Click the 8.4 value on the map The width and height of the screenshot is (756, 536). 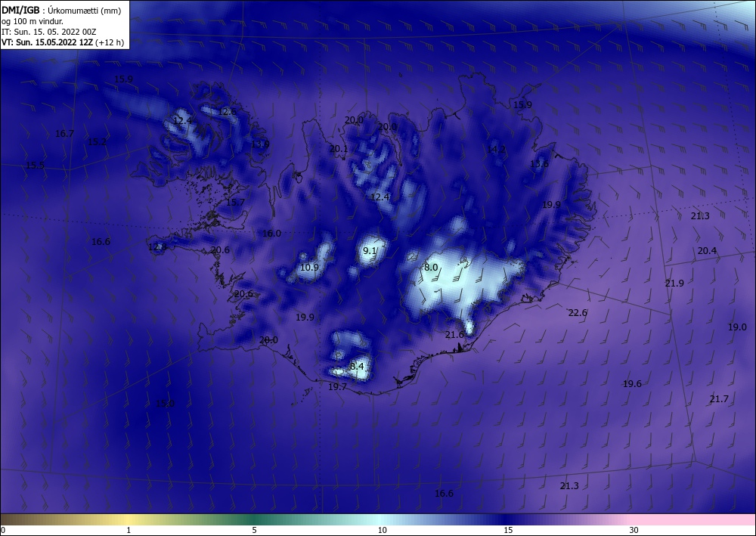pyautogui.click(x=357, y=366)
